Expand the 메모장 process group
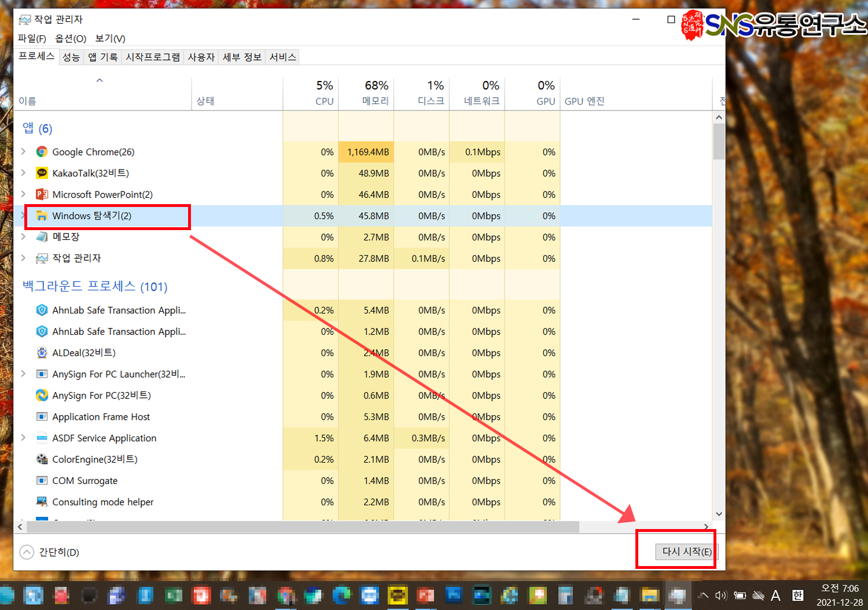 [x=23, y=236]
